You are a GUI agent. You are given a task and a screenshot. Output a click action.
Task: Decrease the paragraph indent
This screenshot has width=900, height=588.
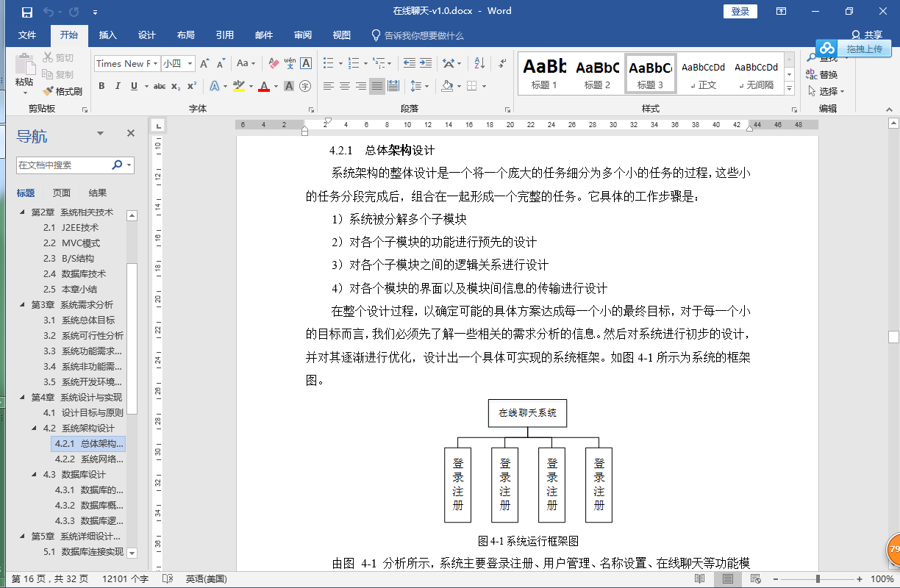pos(409,64)
